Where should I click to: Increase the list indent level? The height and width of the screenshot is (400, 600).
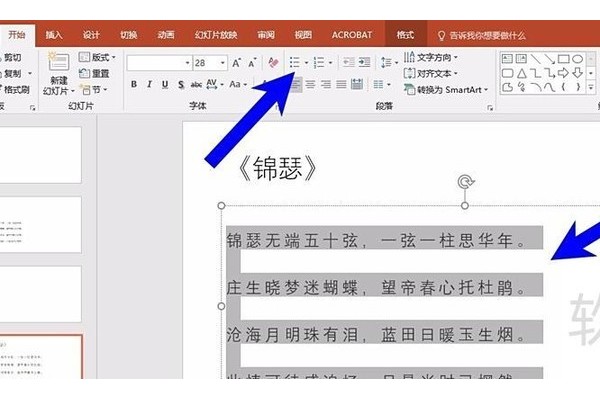pyautogui.click(x=364, y=62)
